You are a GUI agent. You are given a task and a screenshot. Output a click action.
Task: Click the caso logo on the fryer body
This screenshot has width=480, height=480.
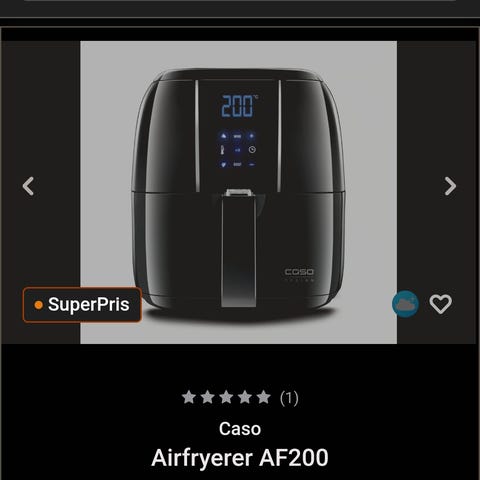299,272
